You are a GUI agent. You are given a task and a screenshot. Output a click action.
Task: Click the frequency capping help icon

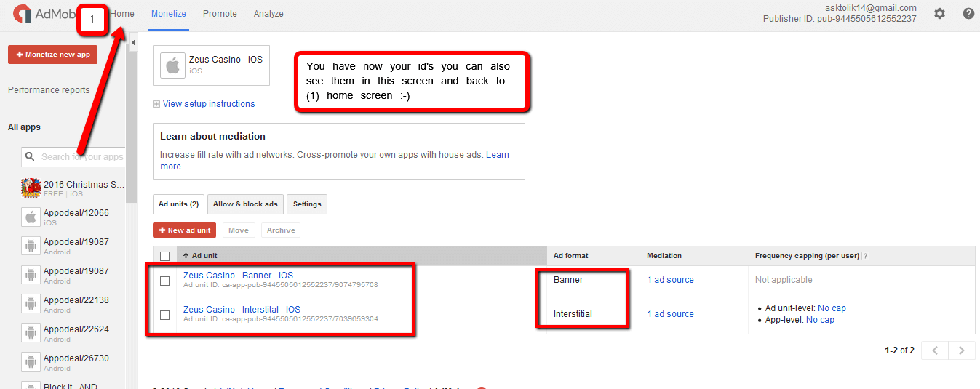(x=866, y=256)
